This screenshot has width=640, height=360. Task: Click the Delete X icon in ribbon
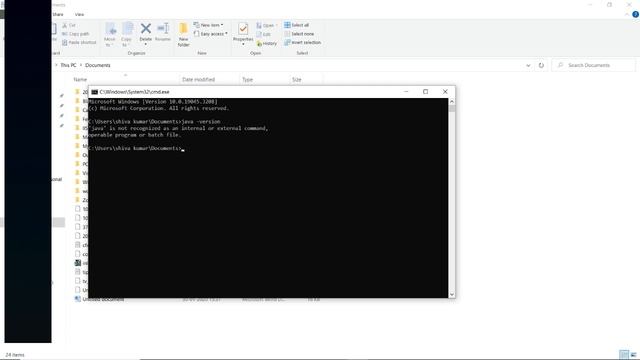click(146, 28)
